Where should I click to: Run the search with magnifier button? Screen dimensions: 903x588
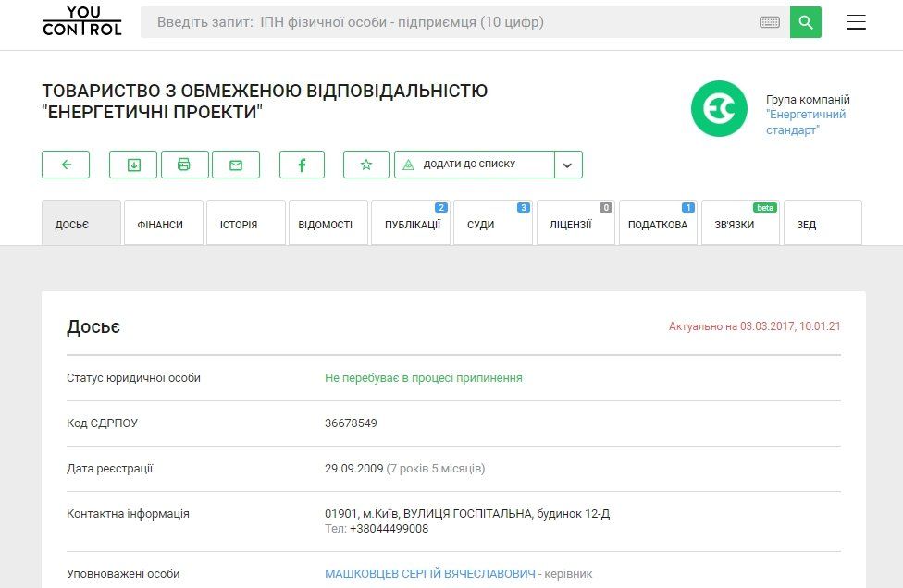pos(805,21)
